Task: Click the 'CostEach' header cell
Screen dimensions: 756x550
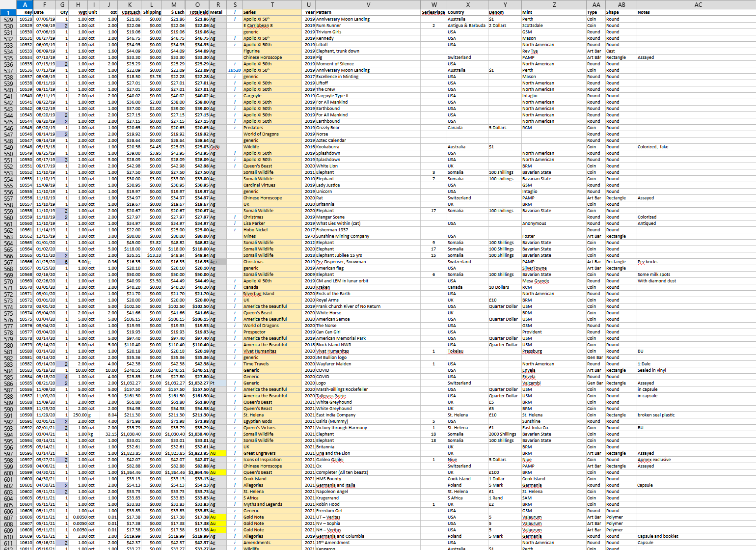Action: [x=131, y=12]
